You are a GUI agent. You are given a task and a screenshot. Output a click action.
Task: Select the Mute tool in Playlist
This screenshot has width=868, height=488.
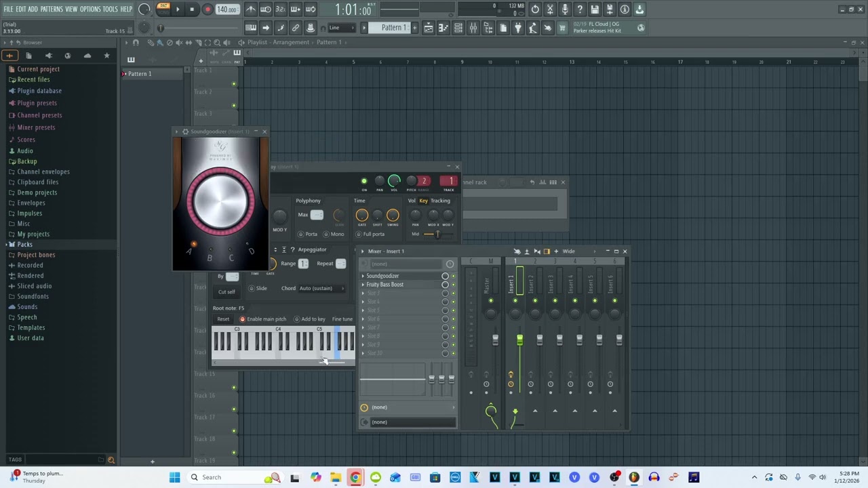(x=179, y=42)
